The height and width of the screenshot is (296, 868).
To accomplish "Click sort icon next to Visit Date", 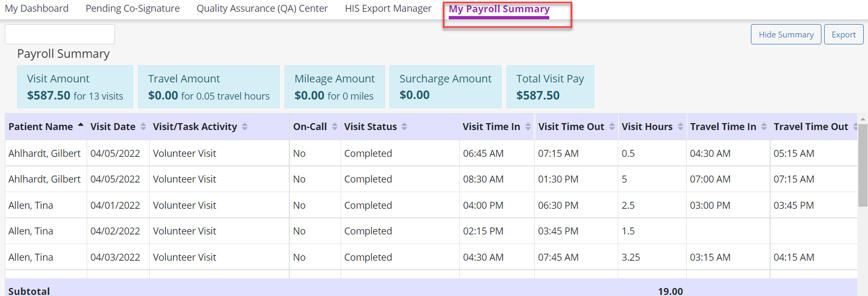I will click(x=143, y=127).
